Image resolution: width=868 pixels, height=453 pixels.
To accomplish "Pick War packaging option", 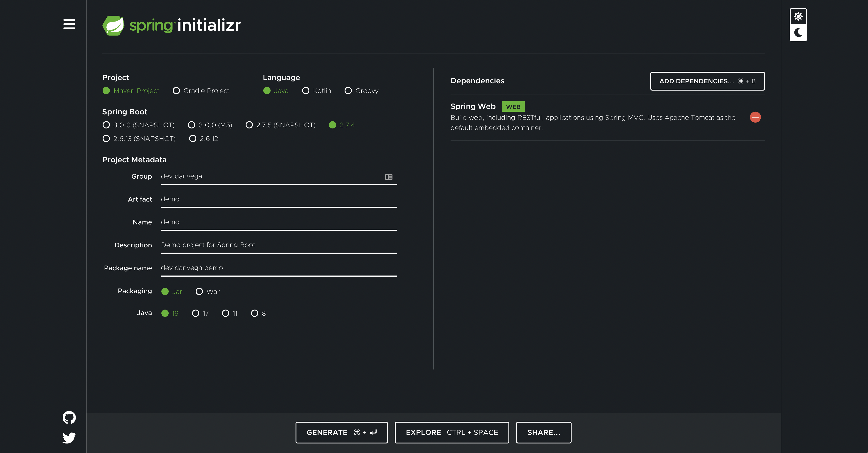I will pos(199,291).
